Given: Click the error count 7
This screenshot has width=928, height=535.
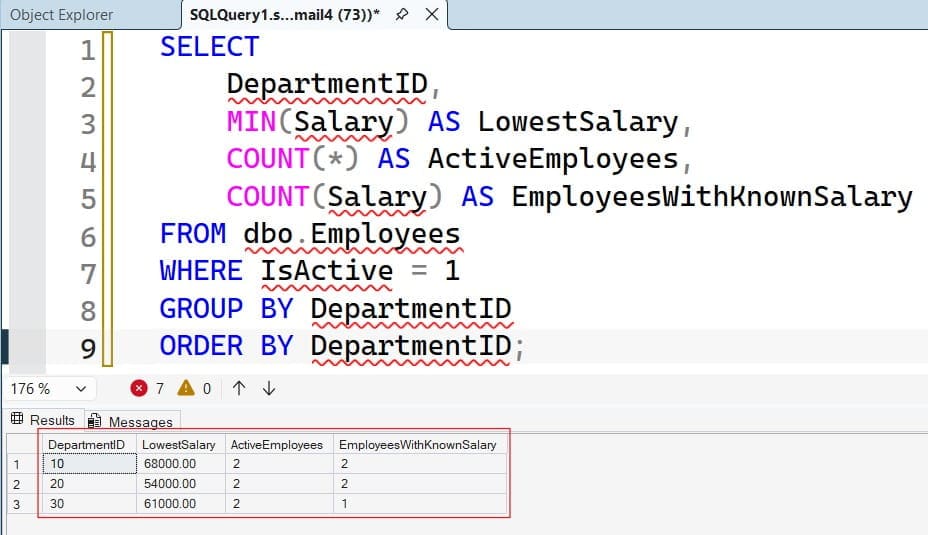Looking at the screenshot, I should tap(160, 388).
